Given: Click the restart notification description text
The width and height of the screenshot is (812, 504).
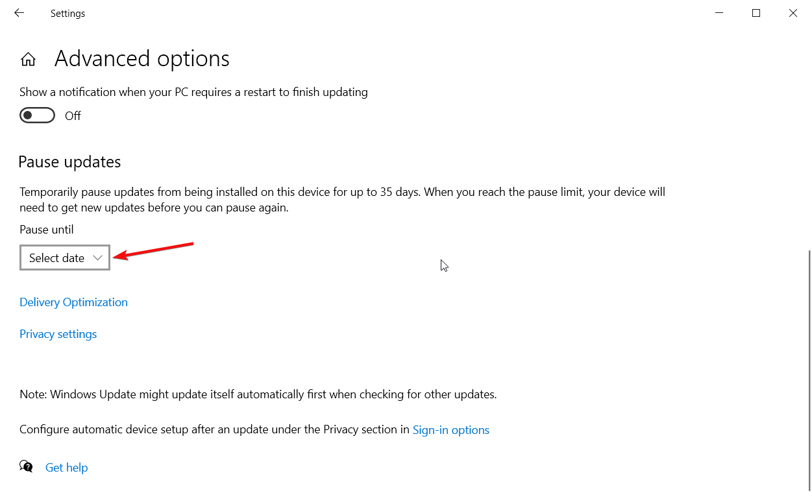Looking at the screenshot, I should click(193, 92).
